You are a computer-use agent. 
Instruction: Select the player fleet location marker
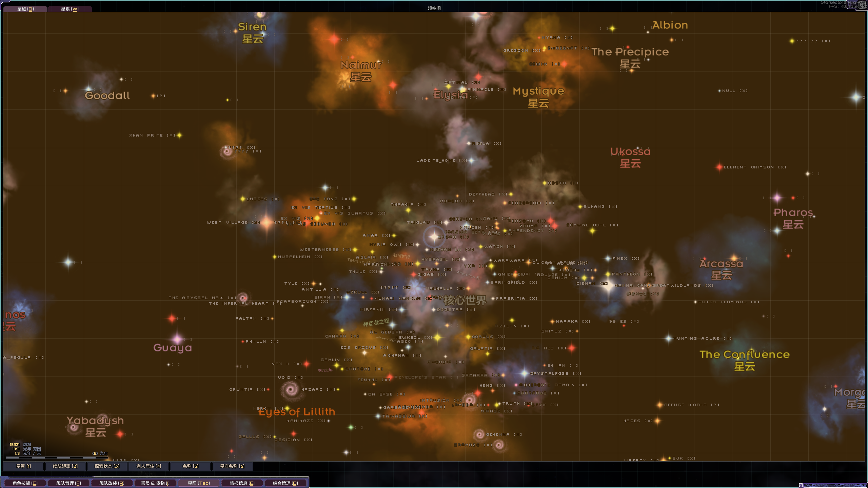434,236
